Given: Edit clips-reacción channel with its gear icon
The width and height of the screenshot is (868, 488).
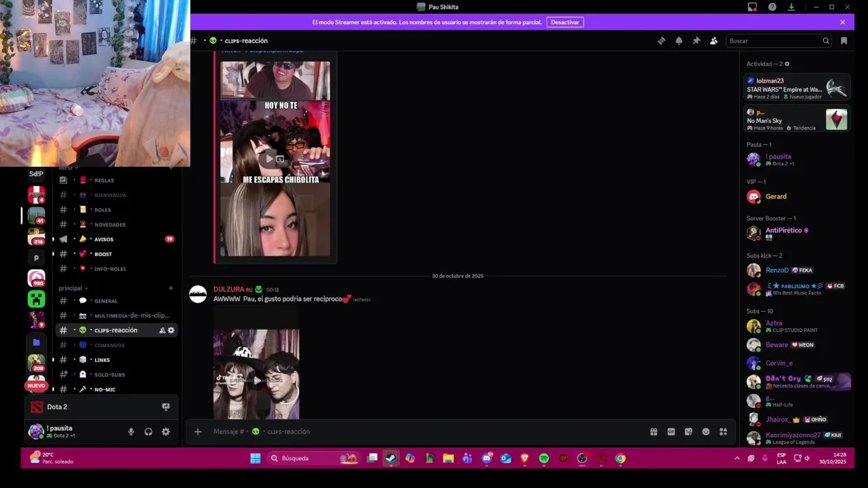Looking at the screenshot, I should point(171,330).
